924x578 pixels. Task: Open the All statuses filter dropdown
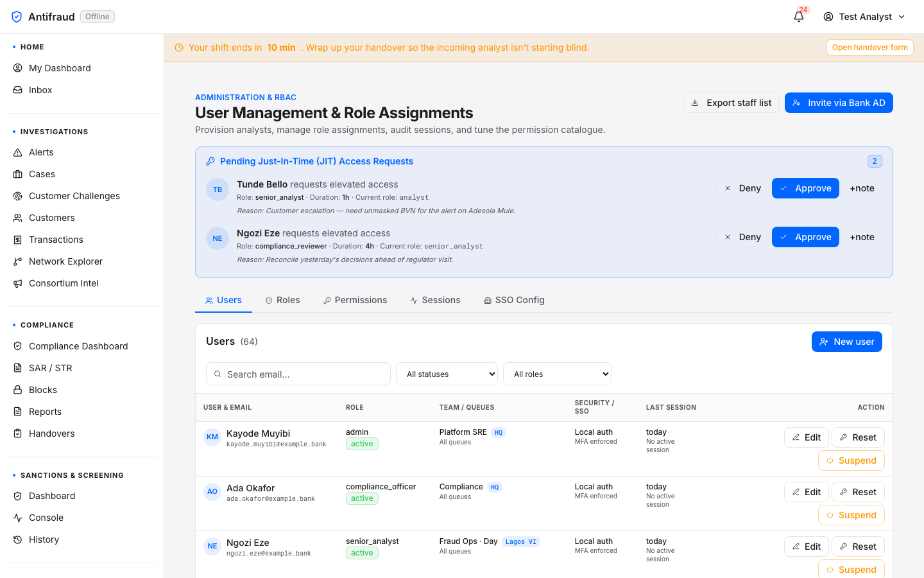tap(447, 374)
